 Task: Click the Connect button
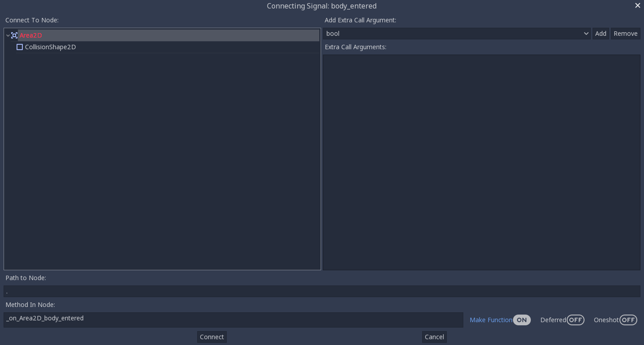(x=212, y=337)
